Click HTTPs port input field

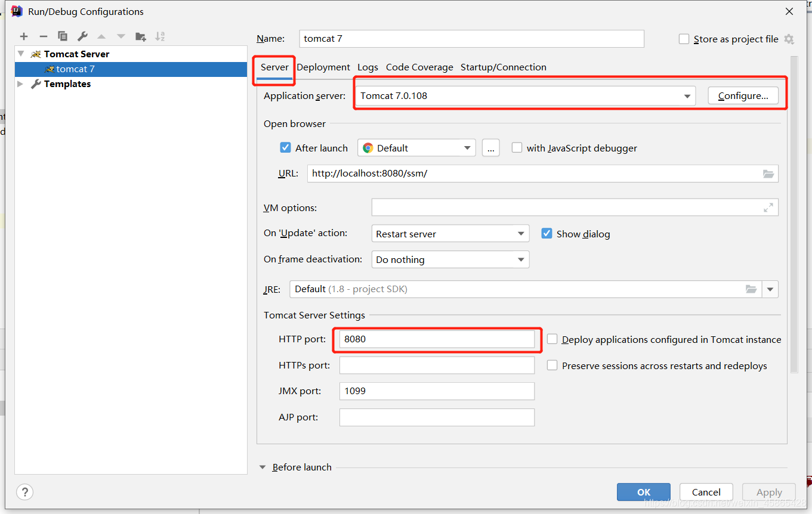pos(437,366)
